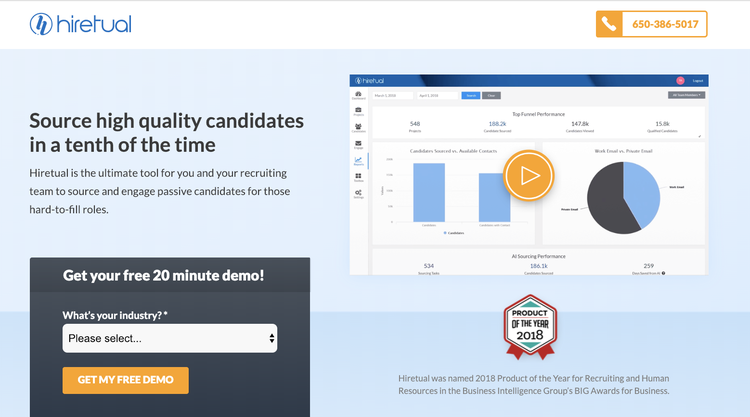This screenshot has width=750, height=417.
Task: Click the blue Search button in dashboard
Action: pyautogui.click(x=471, y=96)
